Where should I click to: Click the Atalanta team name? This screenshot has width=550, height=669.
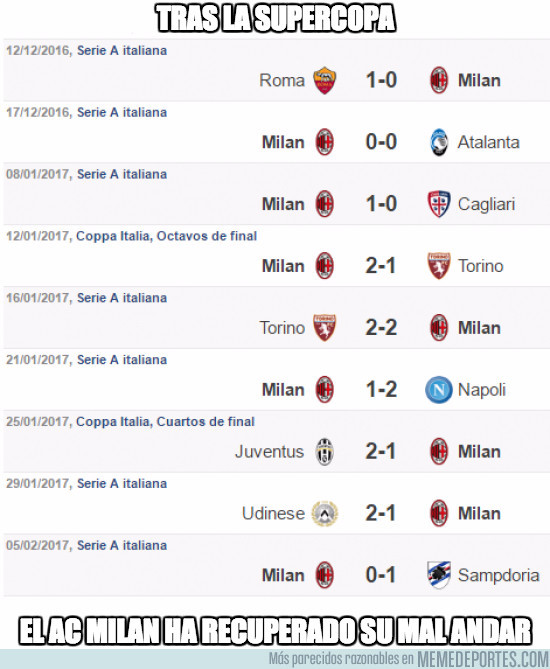[x=489, y=142]
